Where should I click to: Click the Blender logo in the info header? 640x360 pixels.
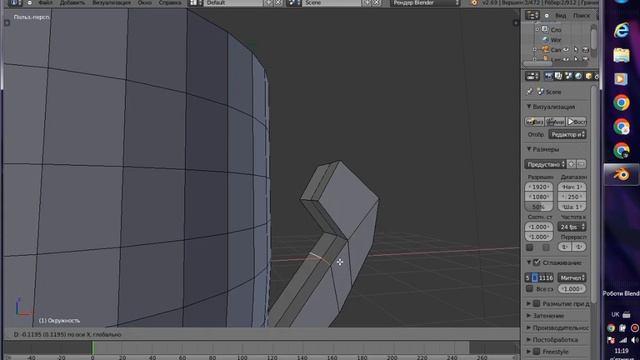tap(474, 3)
